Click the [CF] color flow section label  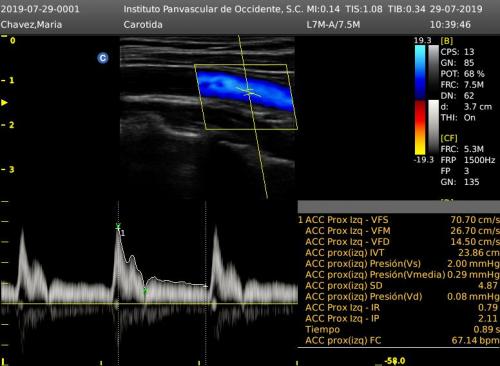click(449, 138)
